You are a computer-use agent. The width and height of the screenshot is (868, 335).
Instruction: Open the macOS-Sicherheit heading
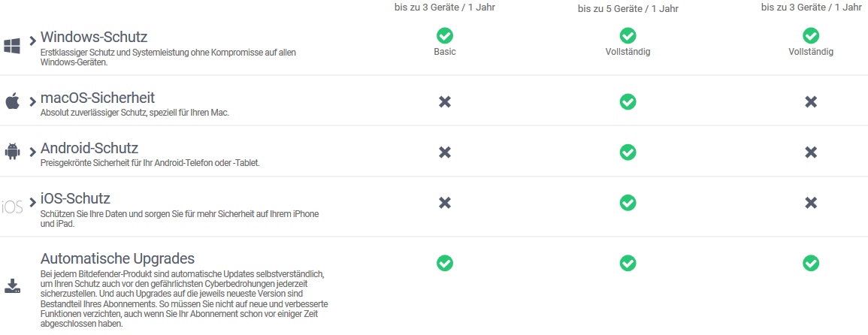98,98
